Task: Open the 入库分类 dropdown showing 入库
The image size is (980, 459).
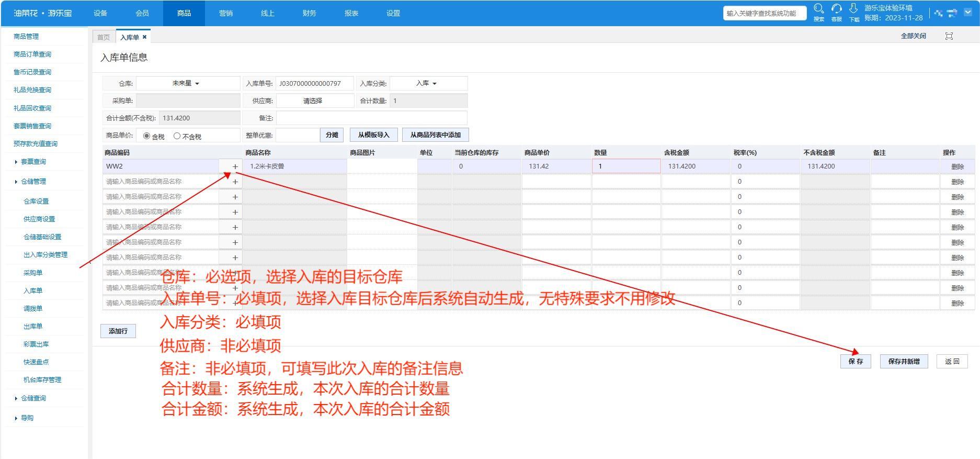Action: [428, 83]
